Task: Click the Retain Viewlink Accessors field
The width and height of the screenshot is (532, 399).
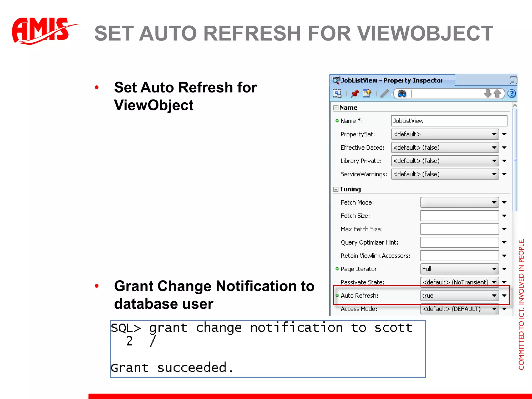Action: (x=460, y=256)
